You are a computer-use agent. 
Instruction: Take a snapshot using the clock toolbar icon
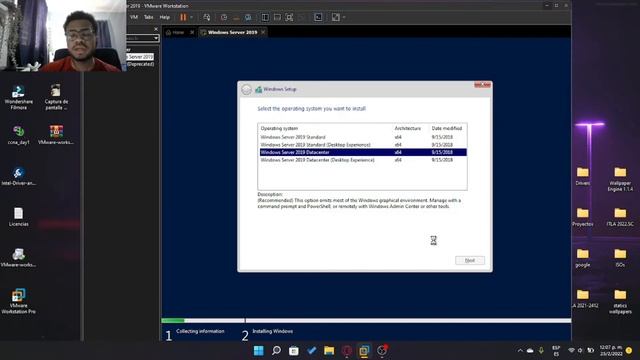[224, 17]
